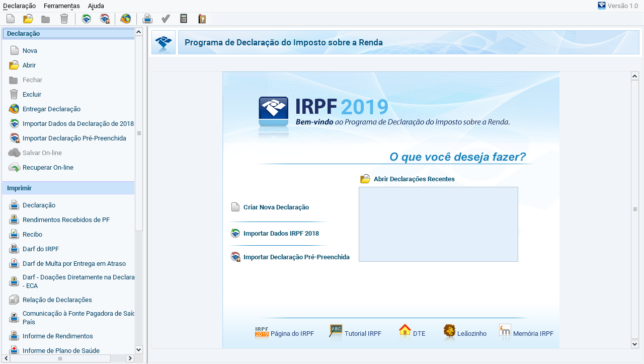
Task: Click the side panel scroll-down arrow
Action: pyautogui.click(x=139, y=349)
